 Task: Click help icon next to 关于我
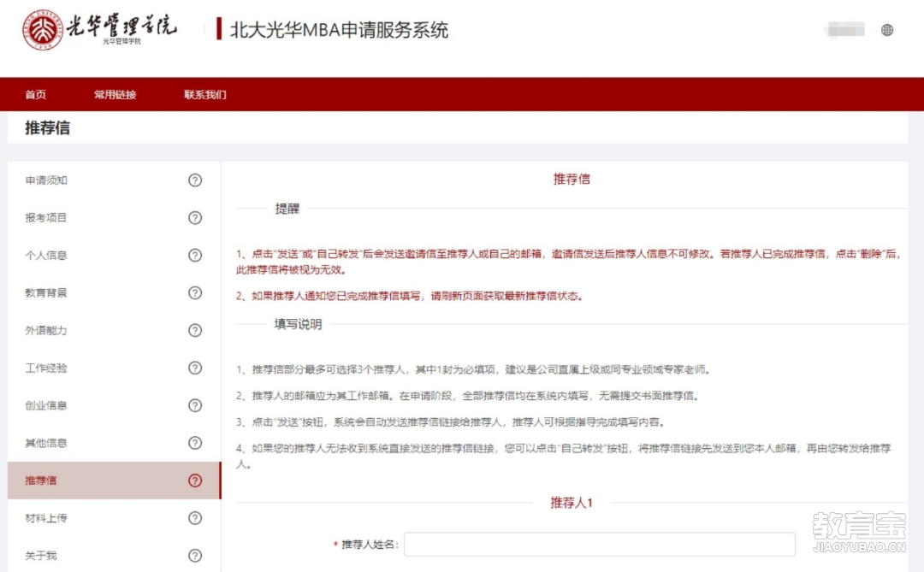tap(195, 556)
